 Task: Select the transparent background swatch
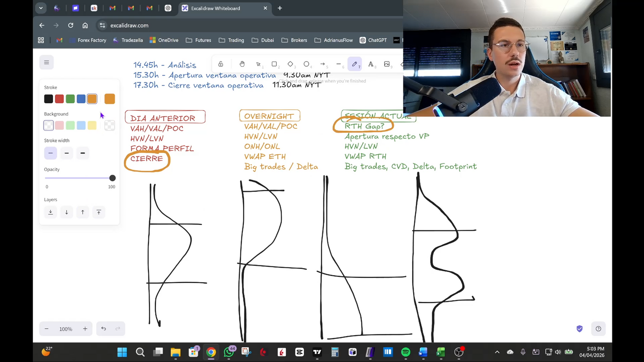(x=49, y=126)
